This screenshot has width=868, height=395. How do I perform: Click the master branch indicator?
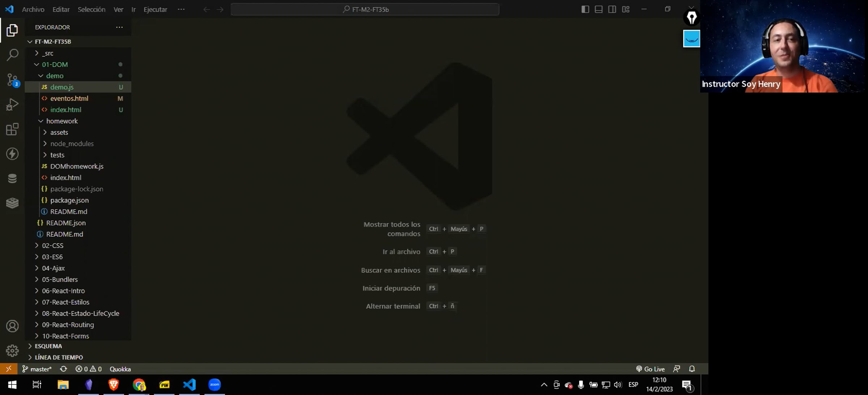pos(37,369)
